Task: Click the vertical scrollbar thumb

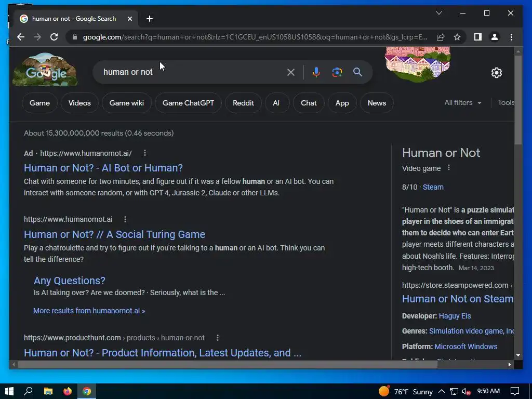Action: [518, 100]
